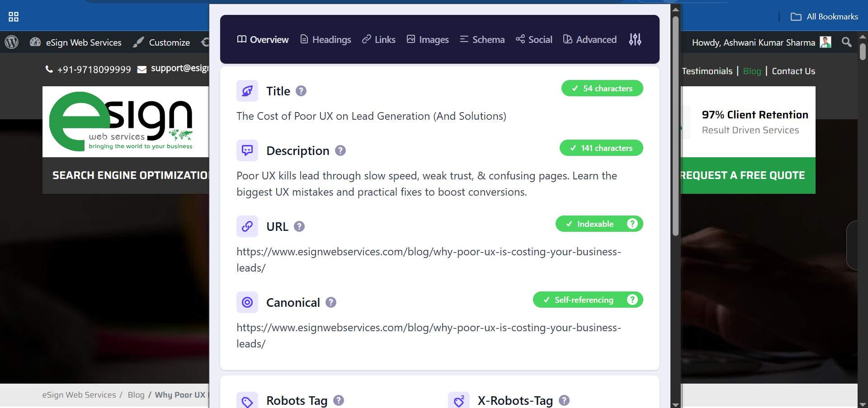Open the Self-referencing badge help question mark
Image resolution: width=868 pixels, height=408 pixels.
pyautogui.click(x=632, y=300)
